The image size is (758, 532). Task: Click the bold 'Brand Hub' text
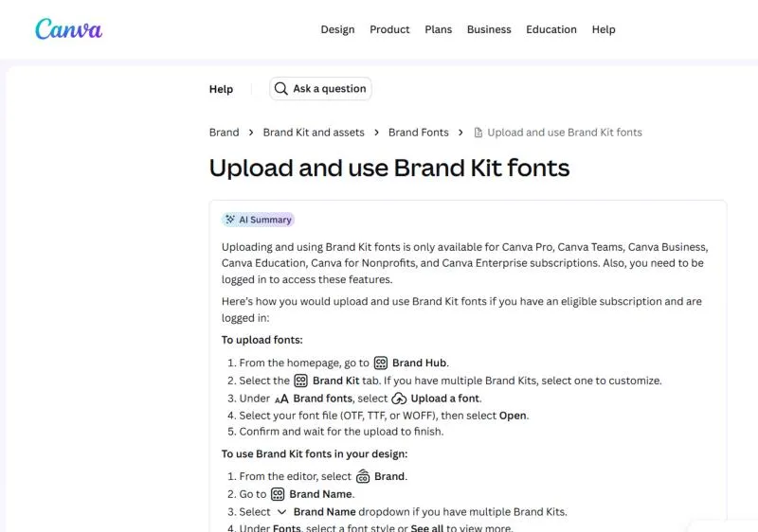tap(419, 363)
